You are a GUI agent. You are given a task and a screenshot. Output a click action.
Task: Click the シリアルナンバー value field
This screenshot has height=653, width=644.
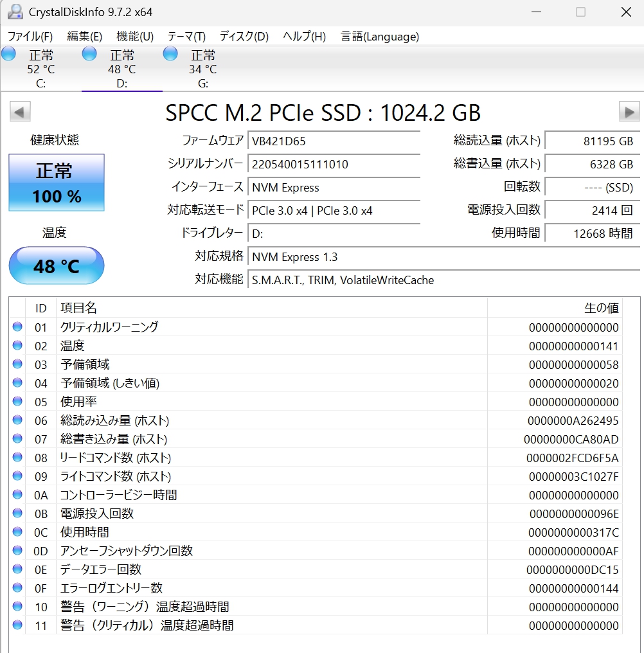[333, 164]
